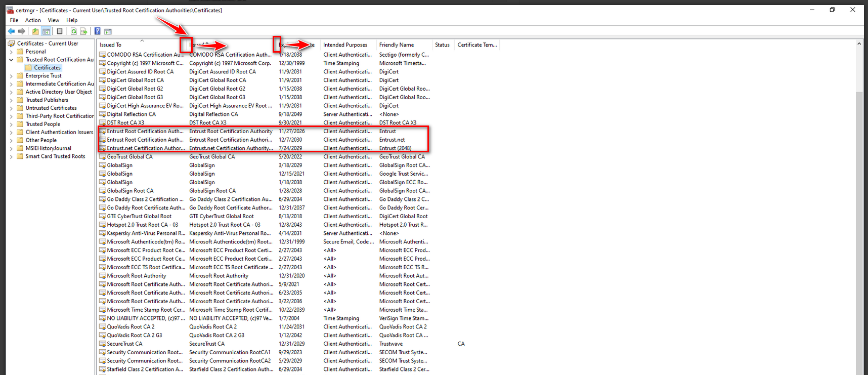The height and width of the screenshot is (375, 868).
Task: Click certificate icon of GeoTrust Global CA
Action: tap(103, 157)
